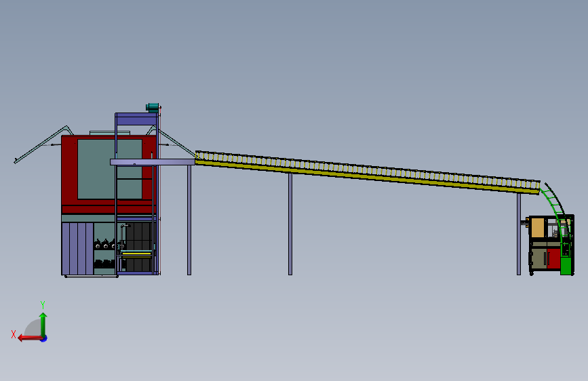The image size is (588, 381).
Task: Select the horizontal lavender platform beam
Action: point(153,162)
